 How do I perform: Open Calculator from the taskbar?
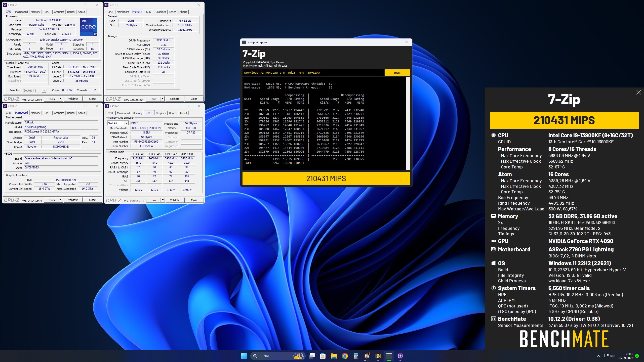coord(356,356)
